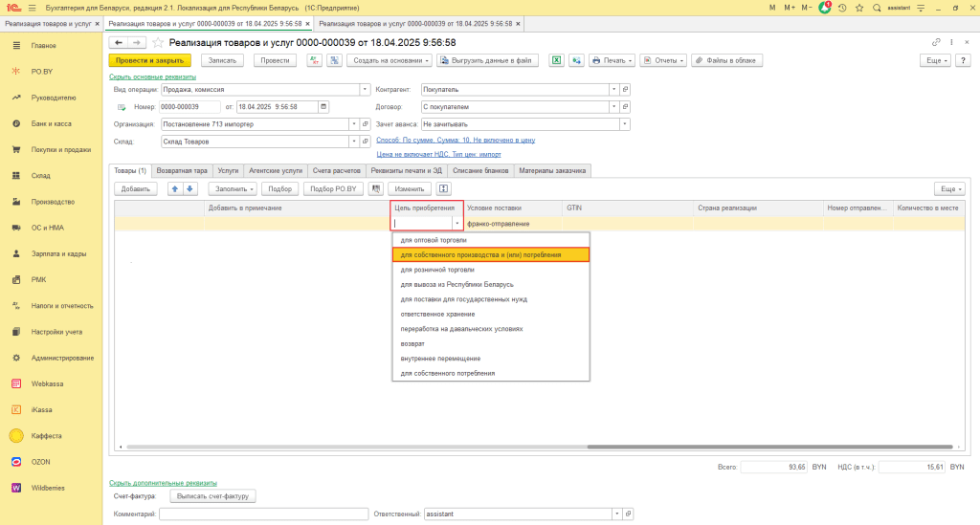Select 'для оптовой торговли' option
This screenshot has height=525, width=980.
click(x=491, y=240)
